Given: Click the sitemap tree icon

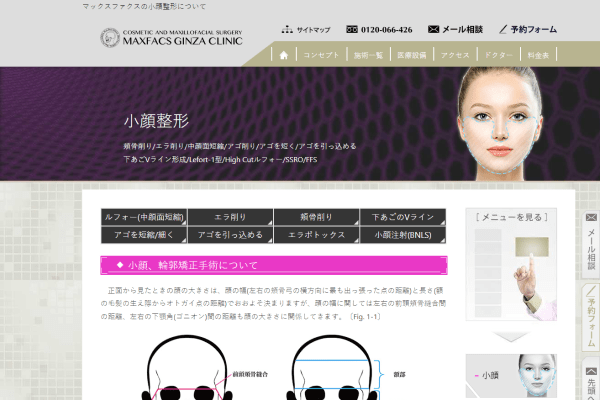Looking at the screenshot, I should click(x=287, y=29).
